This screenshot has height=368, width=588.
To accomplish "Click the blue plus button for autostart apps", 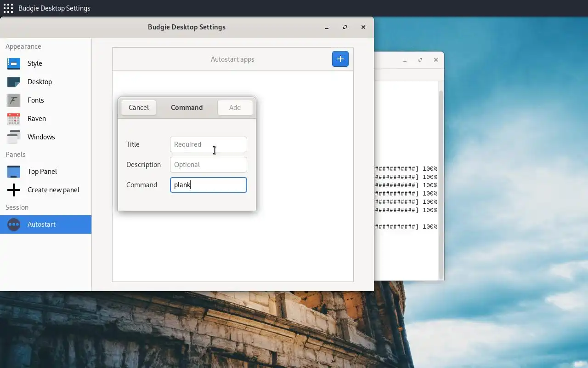I will (340, 59).
